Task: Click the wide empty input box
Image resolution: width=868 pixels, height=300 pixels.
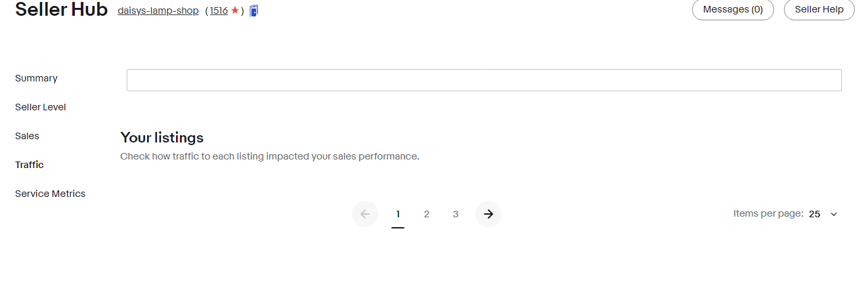Action: [484, 80]
